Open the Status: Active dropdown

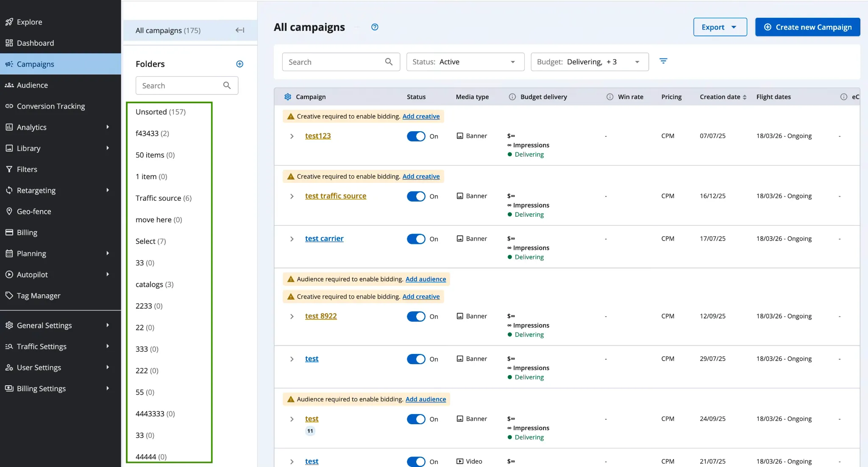[465, 62]
